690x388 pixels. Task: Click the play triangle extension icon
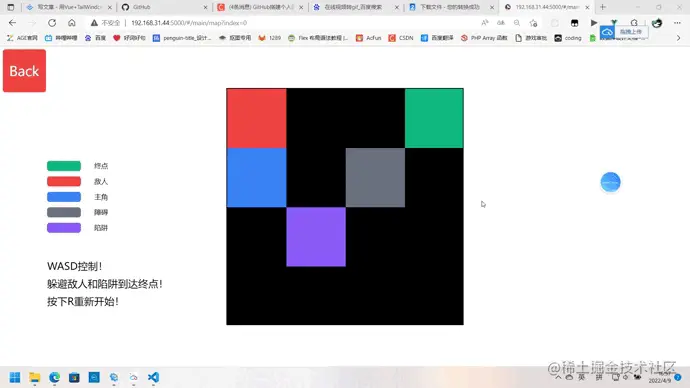click(594, 23)
